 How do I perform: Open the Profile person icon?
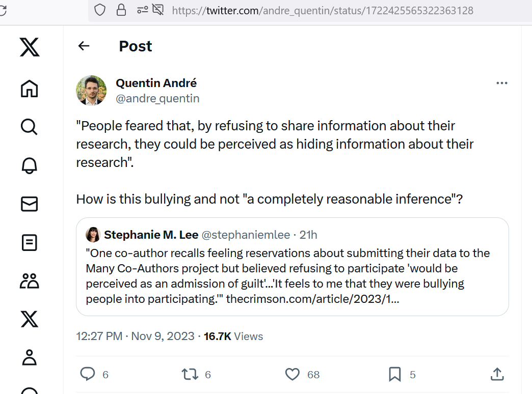(29, 357)
